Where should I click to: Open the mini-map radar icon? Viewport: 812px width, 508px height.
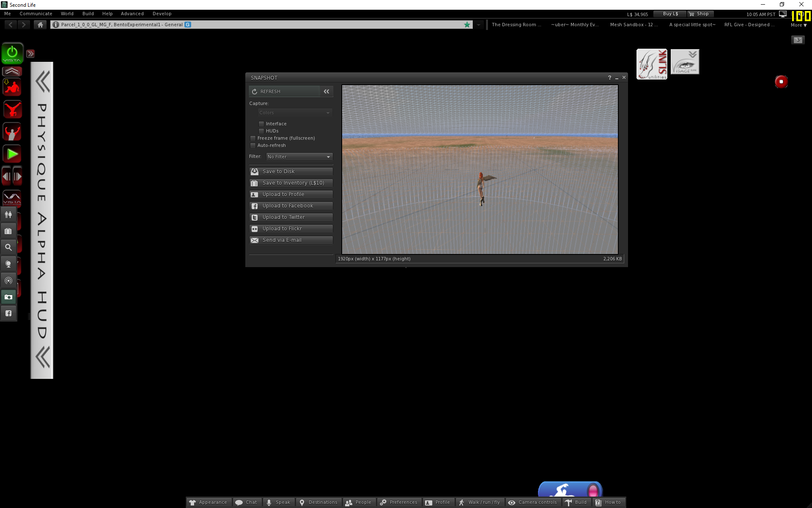pyautogui.click(x=8, y=280)
